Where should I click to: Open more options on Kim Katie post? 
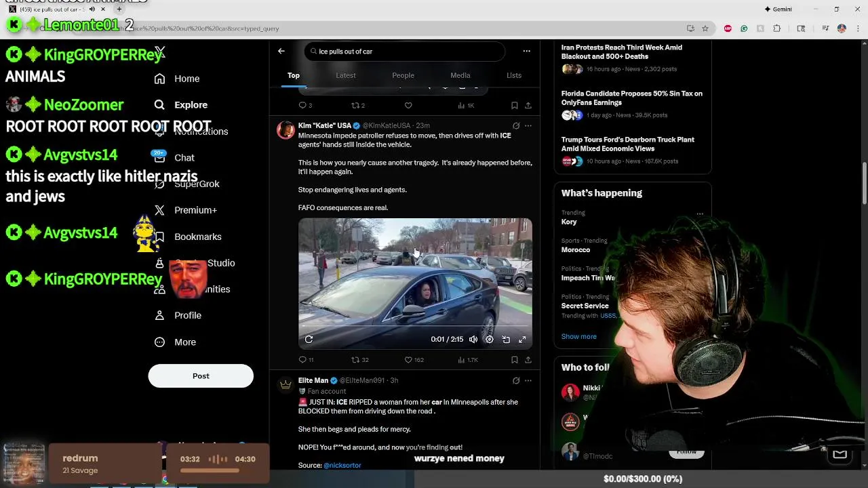528,125
